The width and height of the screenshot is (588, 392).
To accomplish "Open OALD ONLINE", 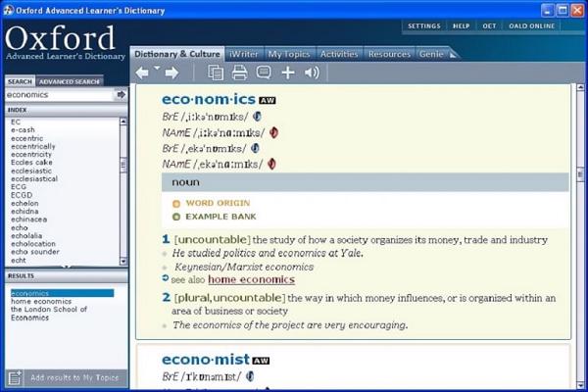I will (532, 25).
